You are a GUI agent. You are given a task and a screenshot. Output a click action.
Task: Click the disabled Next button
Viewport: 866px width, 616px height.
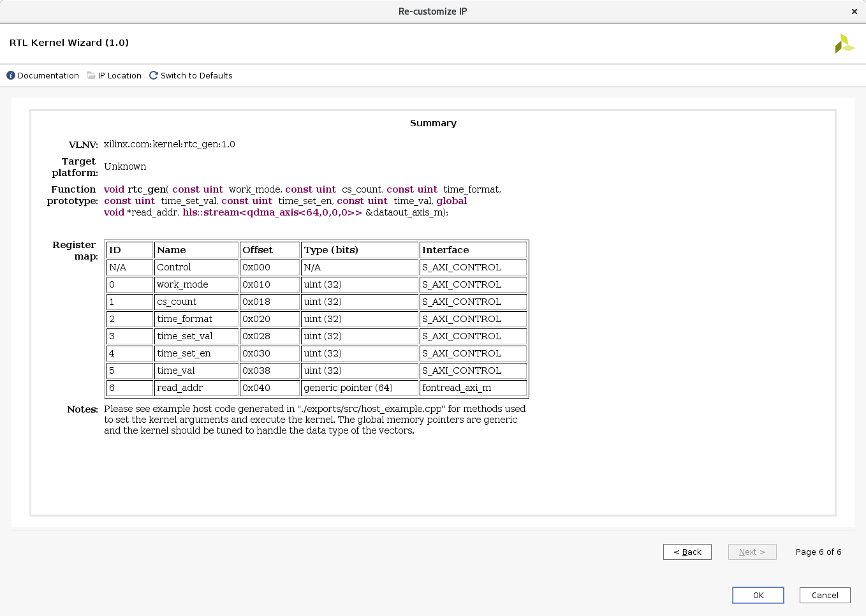coord(752,552)
